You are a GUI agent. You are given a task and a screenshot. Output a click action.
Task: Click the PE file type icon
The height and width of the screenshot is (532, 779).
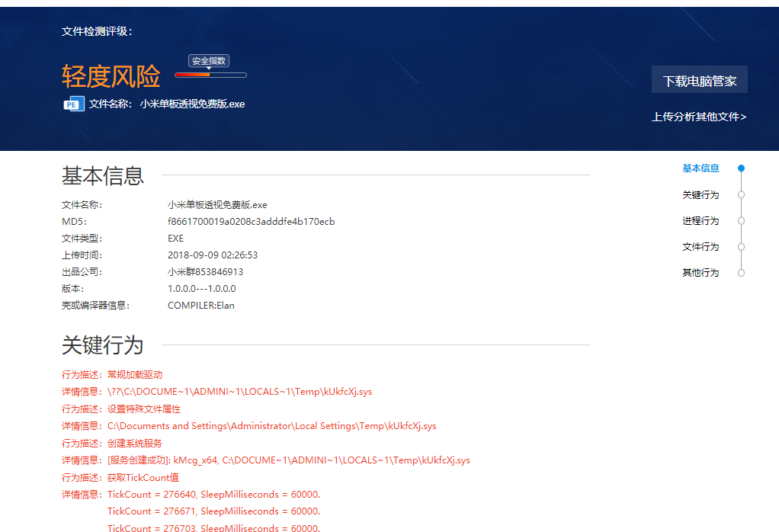[x=74, y=104]
